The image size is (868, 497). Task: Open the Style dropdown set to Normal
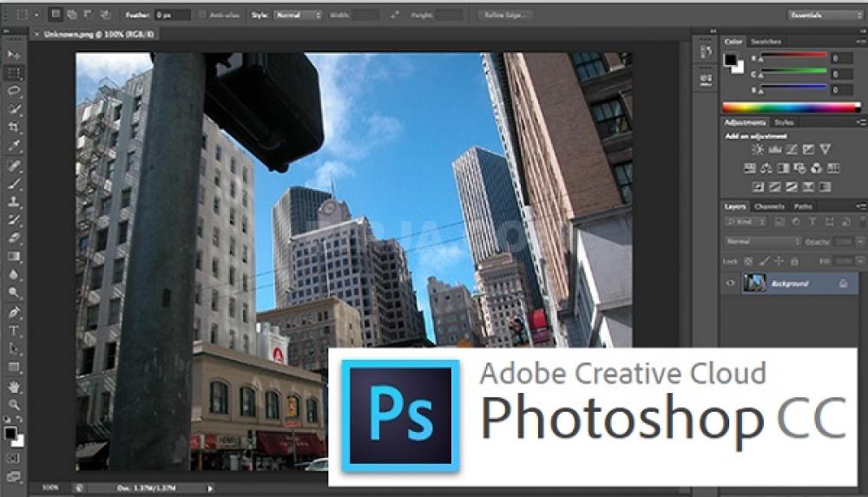[x=298, y=15]
